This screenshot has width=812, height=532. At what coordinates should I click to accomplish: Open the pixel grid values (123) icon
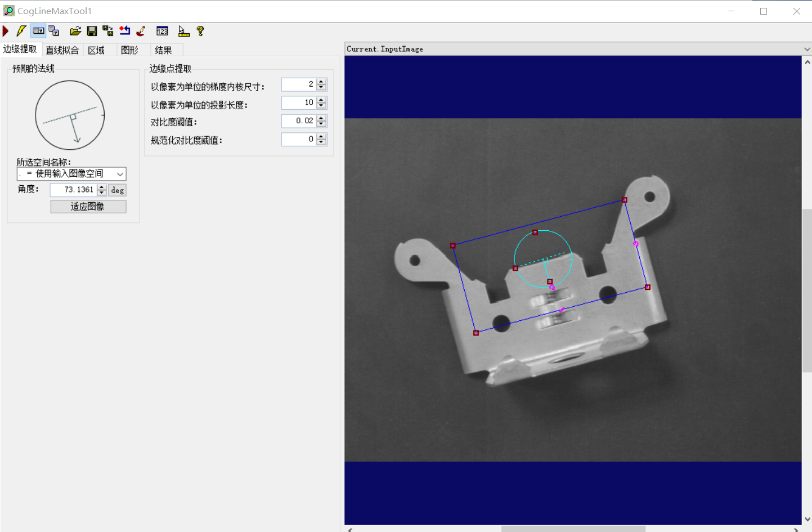(x=162, y=31)
